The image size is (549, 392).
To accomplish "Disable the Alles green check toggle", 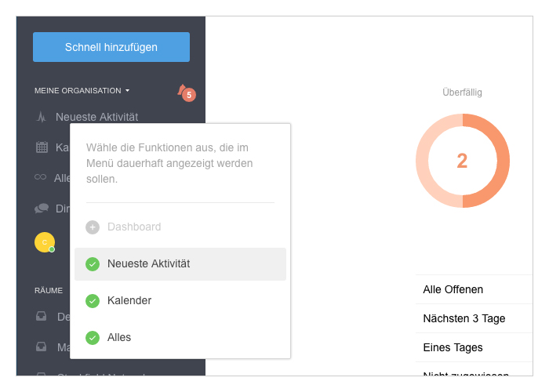I will click(x=93, y=338).
